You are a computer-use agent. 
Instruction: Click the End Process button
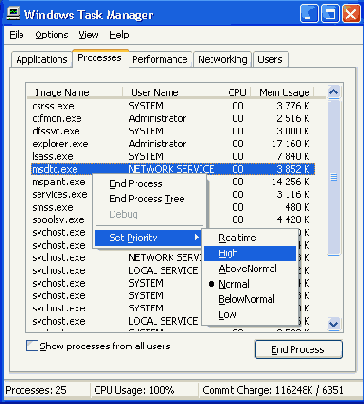[x=299, y=349]
